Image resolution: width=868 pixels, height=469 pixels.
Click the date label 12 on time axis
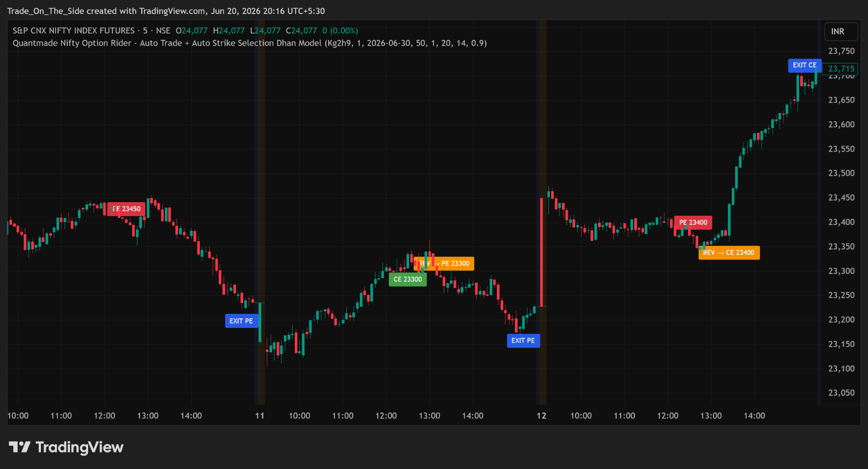pyautogui.click(x=541, y=416)
